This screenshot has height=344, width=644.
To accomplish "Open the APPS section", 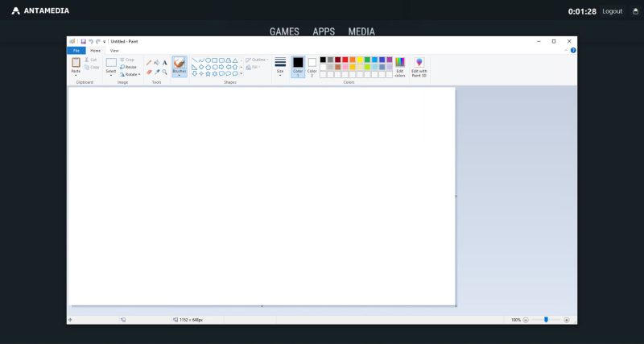I will tap(324, 31).
